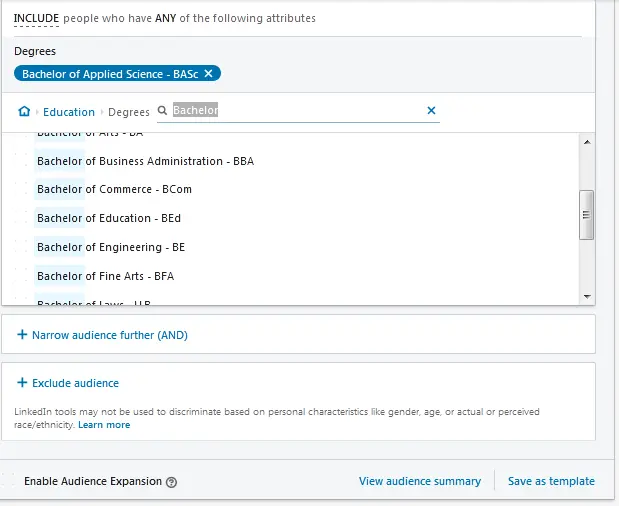
Task: Enable Audience Expansion checkbox
Action: tap(10, 481)
